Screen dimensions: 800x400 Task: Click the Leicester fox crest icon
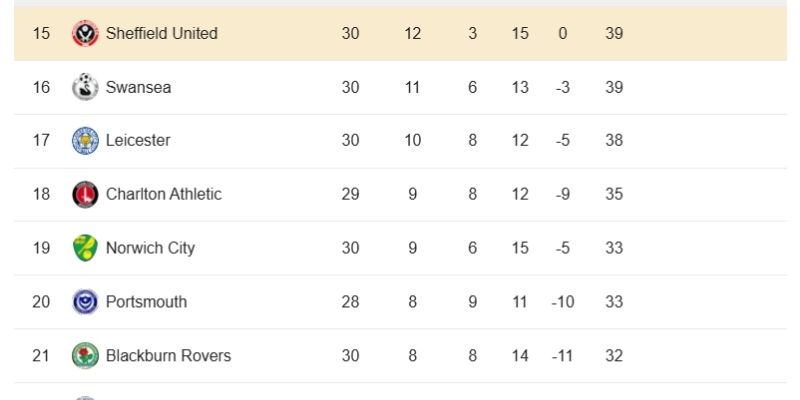(x=85, y=141)
